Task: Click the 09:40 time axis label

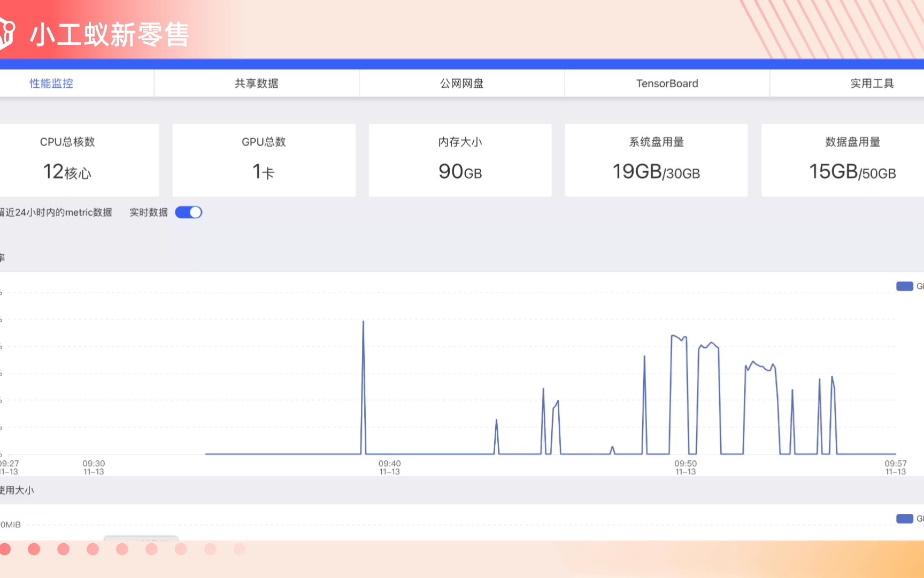Action: pyautogui.click(x=389, y=467)
